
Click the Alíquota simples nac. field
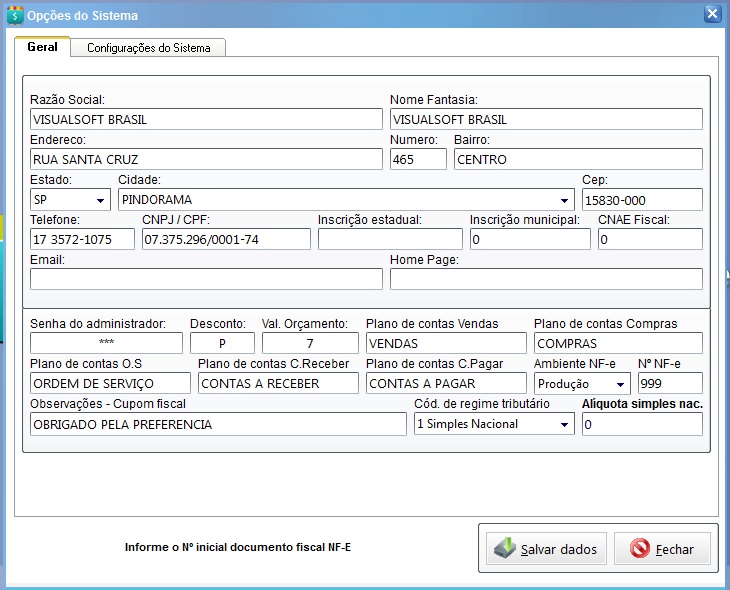642,424
